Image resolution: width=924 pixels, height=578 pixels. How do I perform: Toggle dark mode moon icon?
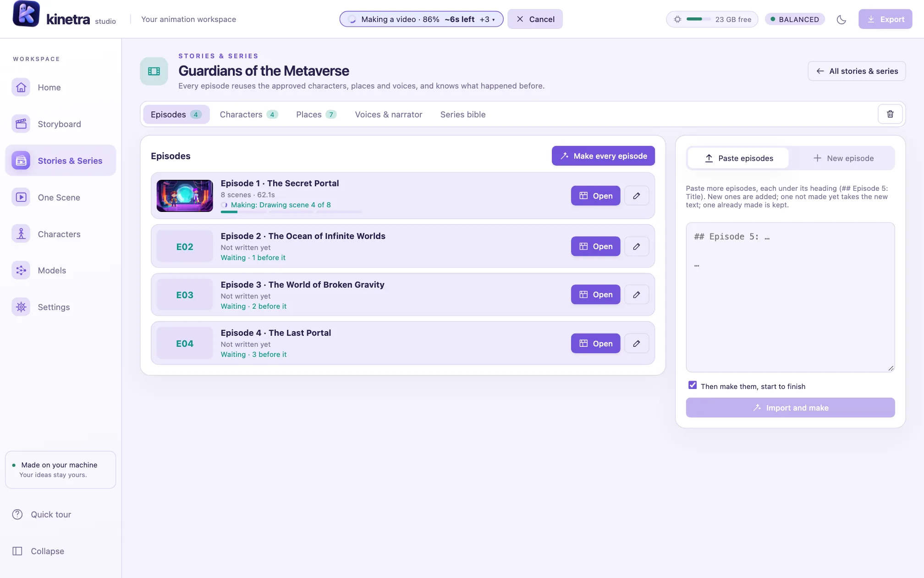click(841, 19)
